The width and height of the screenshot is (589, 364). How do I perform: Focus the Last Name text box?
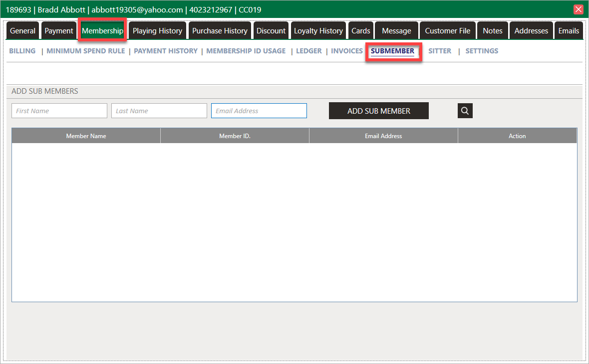159,111
